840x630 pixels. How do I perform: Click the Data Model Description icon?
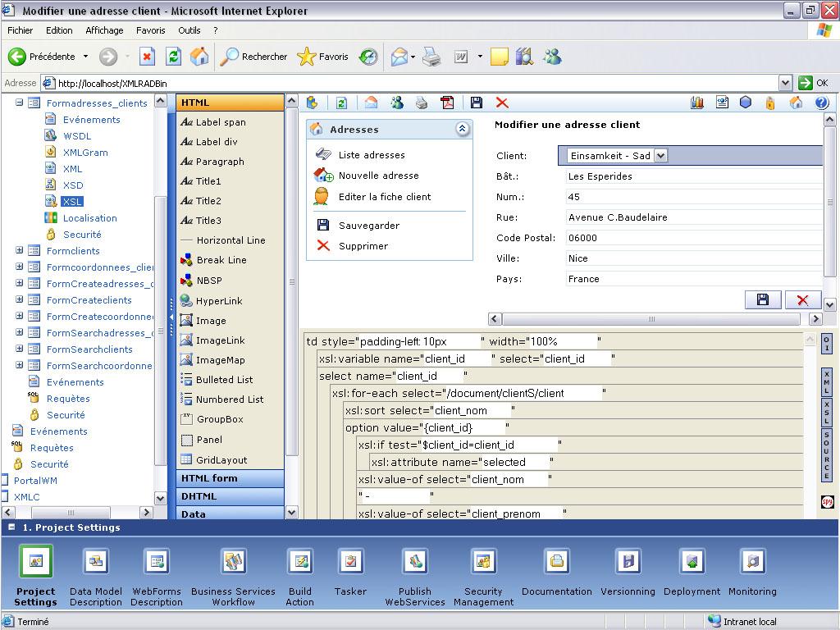point(96,562)
